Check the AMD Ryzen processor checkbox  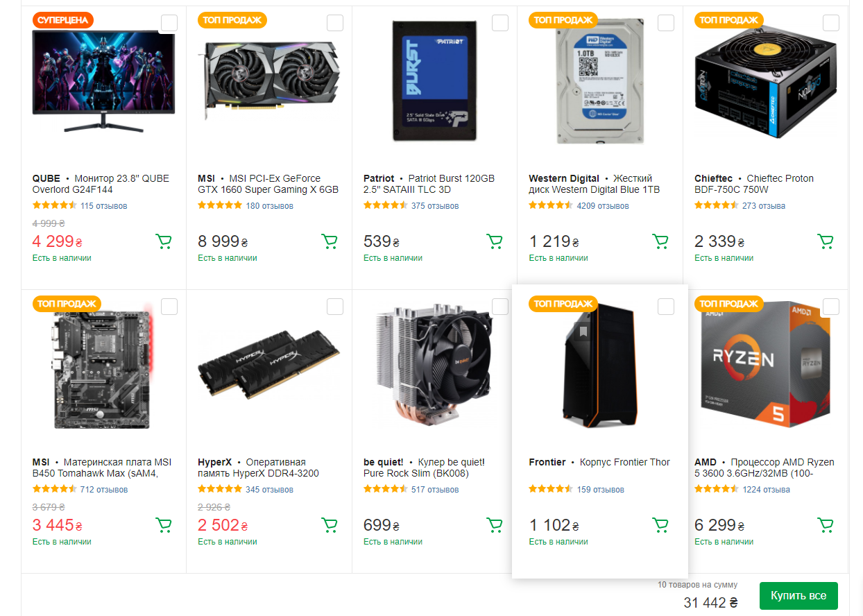(x=831, y=307)
